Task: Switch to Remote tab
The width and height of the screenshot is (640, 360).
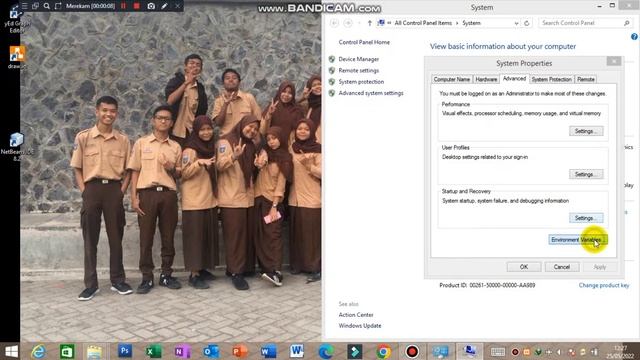Action: tap(586, 79)
